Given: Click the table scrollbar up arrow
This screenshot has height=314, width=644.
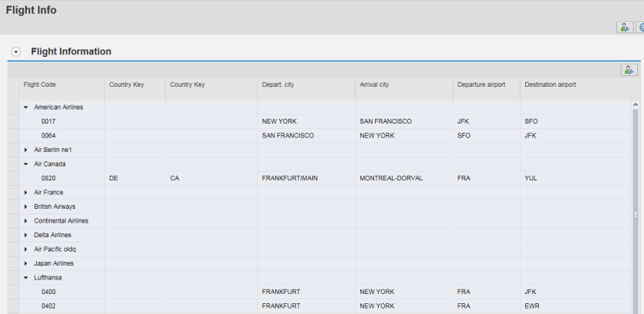Looking at the screenshot, I should [635, 104].
